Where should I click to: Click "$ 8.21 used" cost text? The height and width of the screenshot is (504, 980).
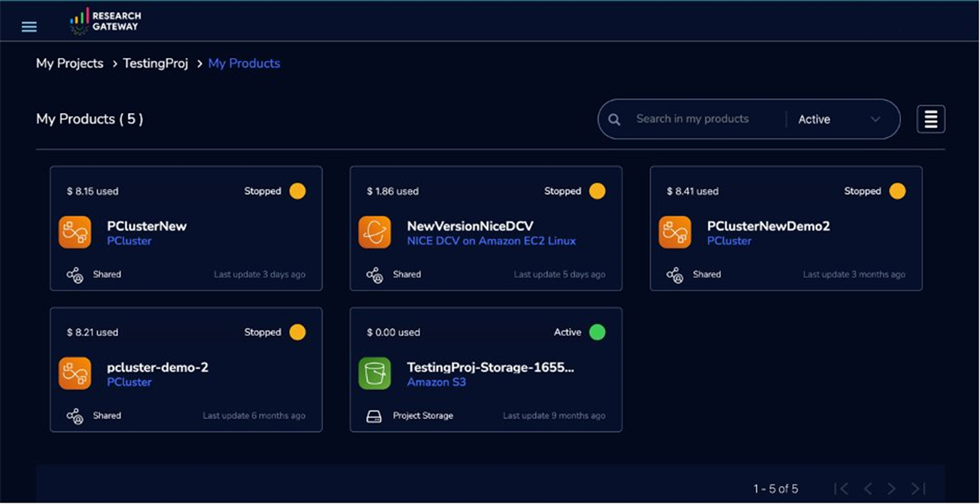coord(93,332)
